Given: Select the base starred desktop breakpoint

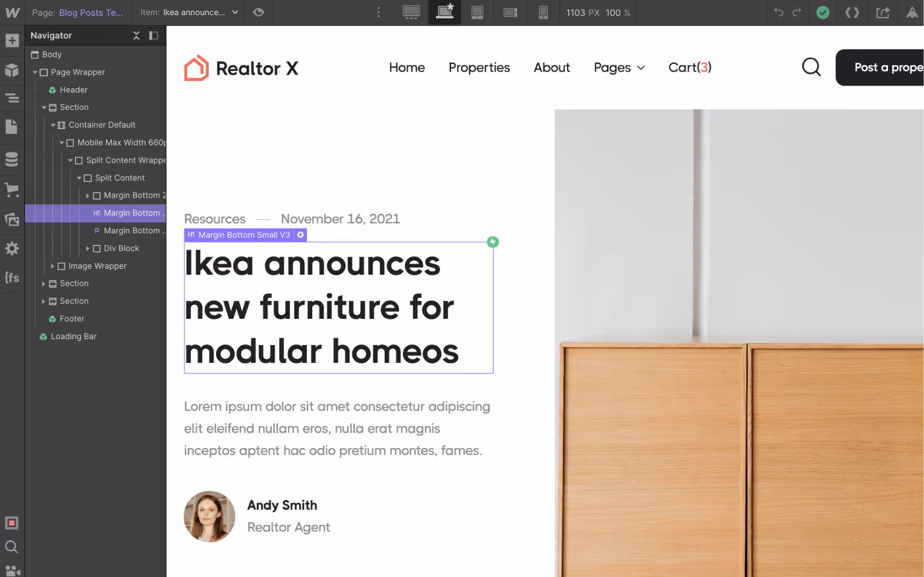Looking at the screenshot, I should pos(445,13).
